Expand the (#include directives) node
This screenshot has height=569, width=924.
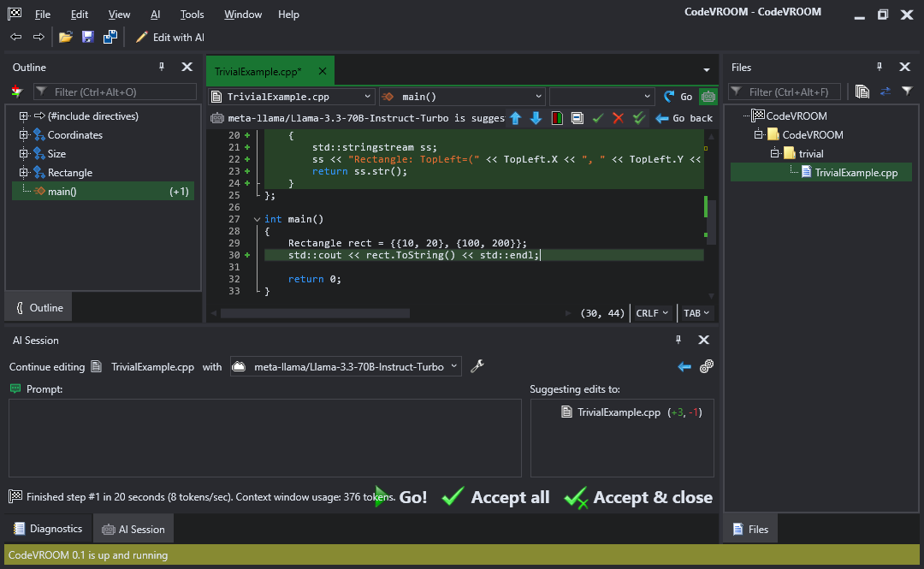tap(24, 116)
